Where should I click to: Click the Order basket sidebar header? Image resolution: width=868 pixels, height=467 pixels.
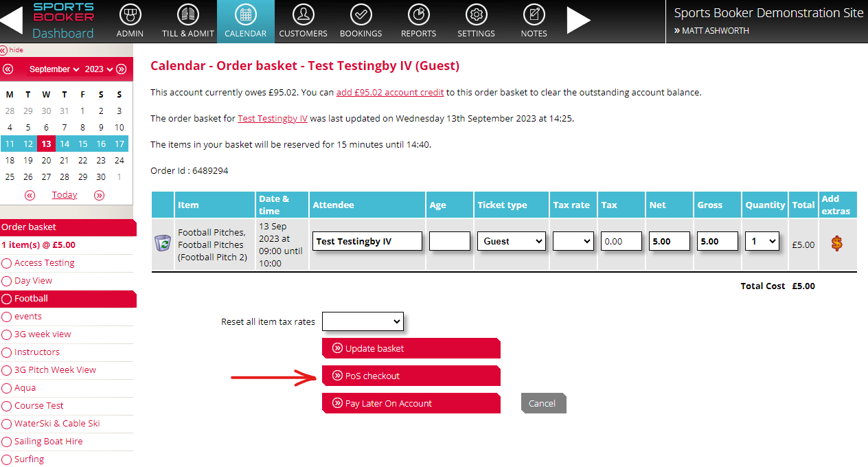pyautogui.click(x=67, y=227)
